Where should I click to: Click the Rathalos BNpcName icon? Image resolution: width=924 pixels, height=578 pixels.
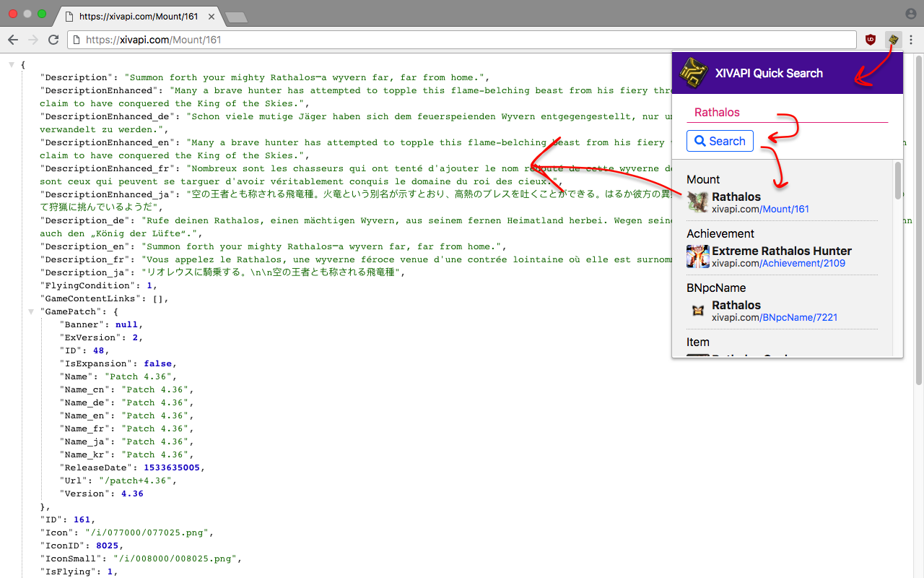(x=697, y=311)
